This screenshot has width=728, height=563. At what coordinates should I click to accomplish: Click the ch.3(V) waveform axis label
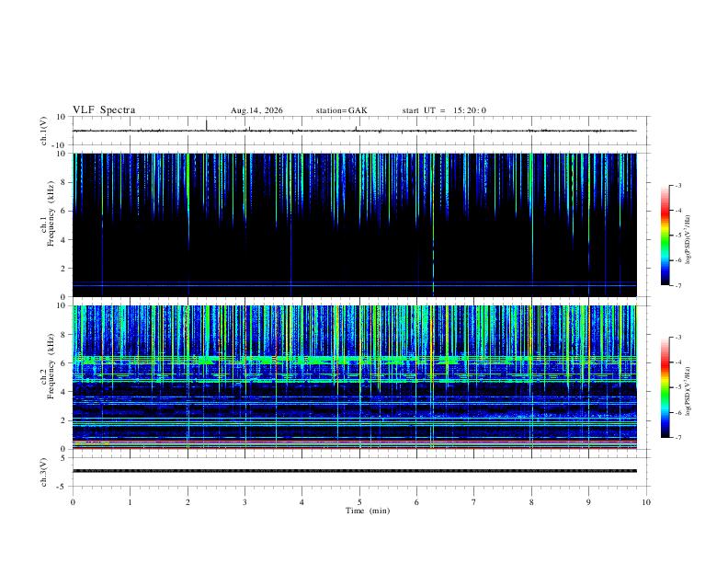point(44,472)
